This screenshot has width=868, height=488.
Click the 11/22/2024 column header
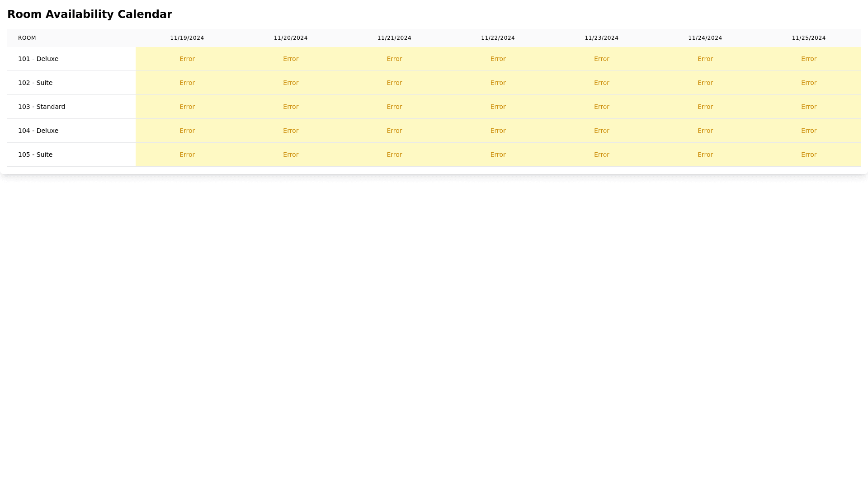(498, 38)
